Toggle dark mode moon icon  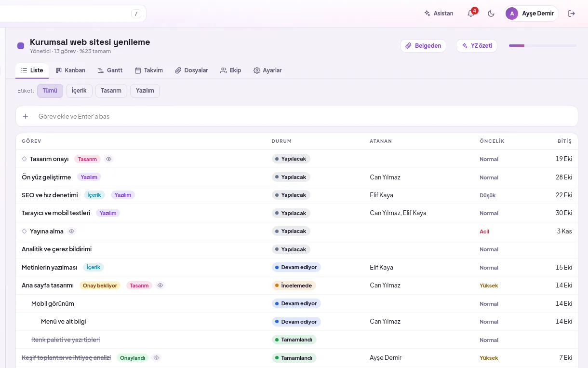tap(491, 14)
